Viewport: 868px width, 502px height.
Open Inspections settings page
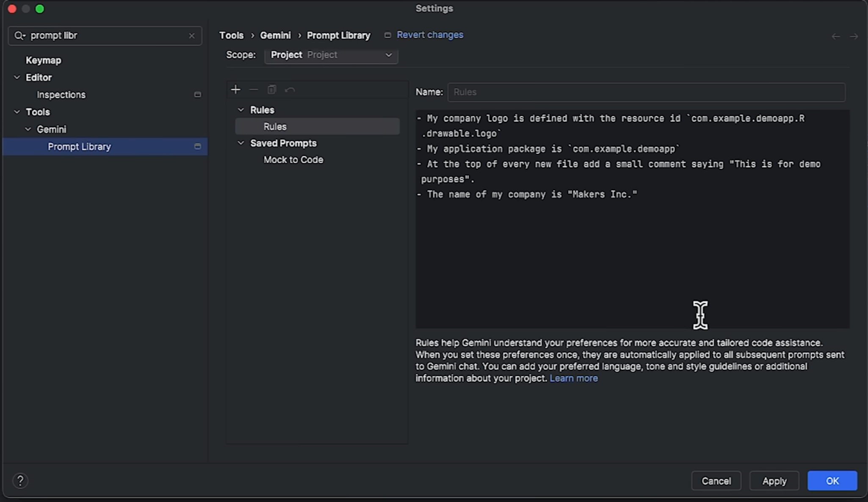tap(61, 94)
